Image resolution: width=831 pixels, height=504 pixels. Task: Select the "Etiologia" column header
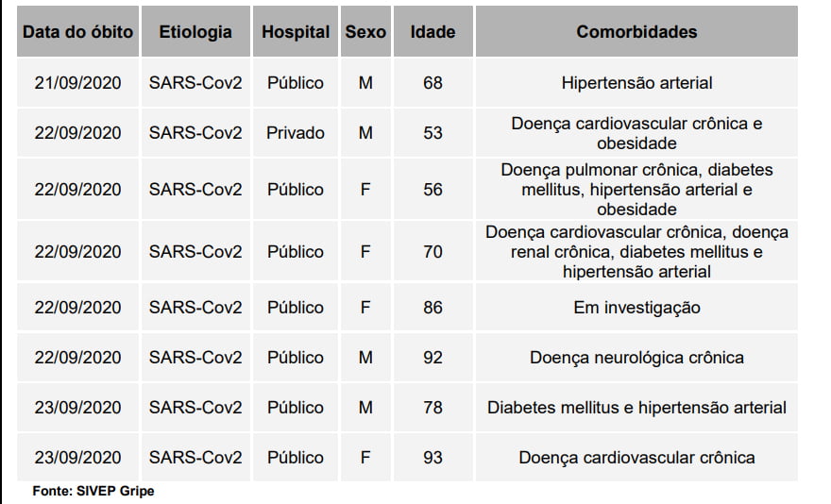coord(195,32)
